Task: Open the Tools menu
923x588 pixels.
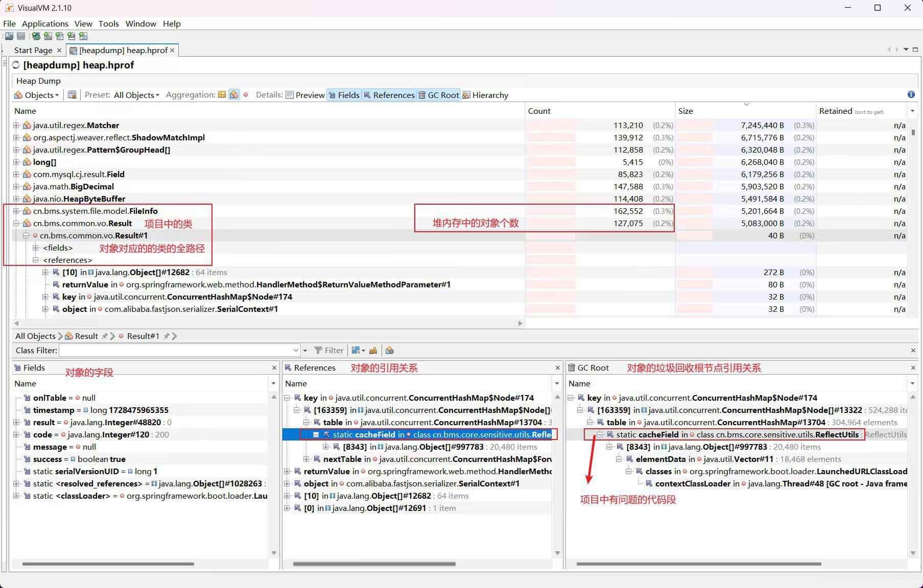Action: pyautogui.click(x=108, y=23)
